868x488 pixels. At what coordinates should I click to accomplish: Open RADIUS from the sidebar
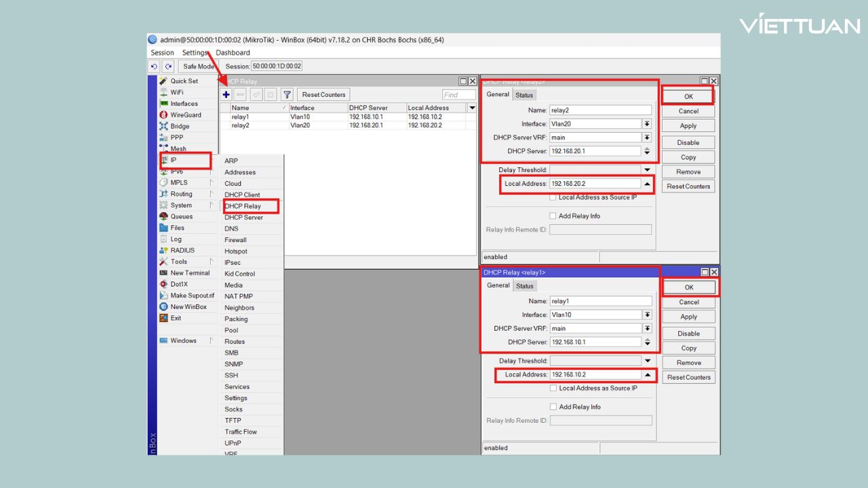(x=182, y=251)
